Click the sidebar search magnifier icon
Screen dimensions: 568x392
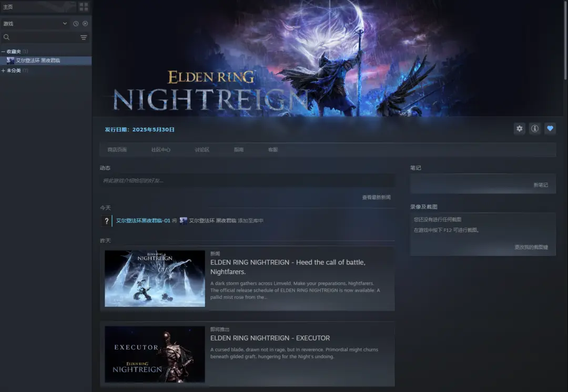point(6,37)
